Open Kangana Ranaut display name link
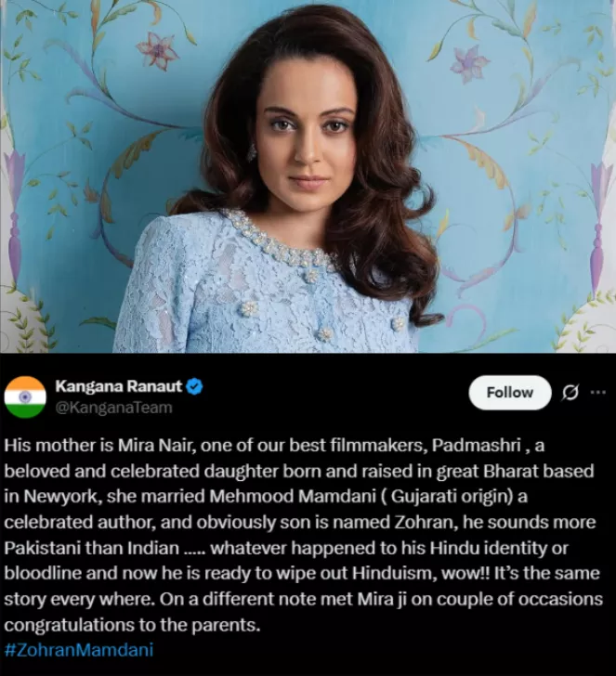This screenshot has height=676, width=616. point(119,386)
